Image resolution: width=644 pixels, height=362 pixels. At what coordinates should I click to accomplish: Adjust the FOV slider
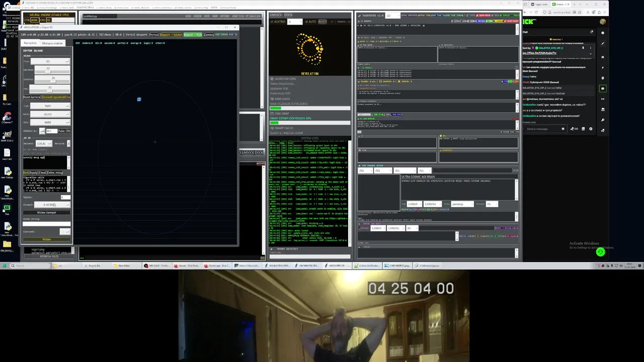[49, 89]
